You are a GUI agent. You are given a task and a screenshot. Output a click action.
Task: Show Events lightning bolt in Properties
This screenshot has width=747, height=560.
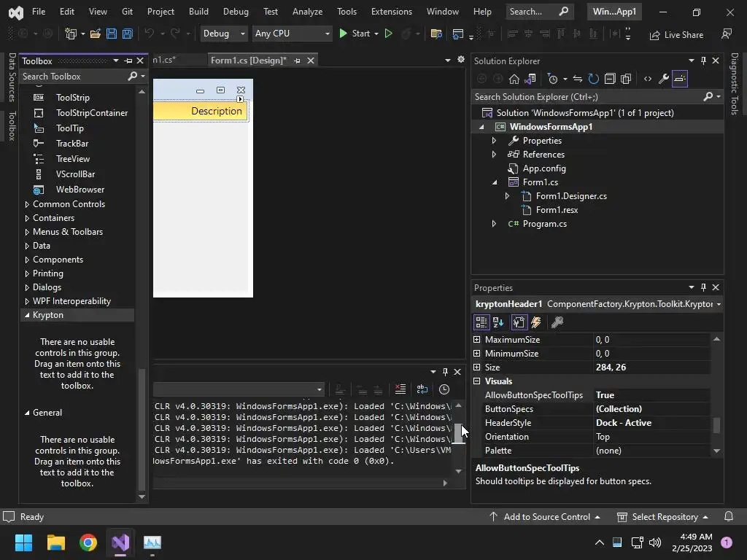[536, 322]
